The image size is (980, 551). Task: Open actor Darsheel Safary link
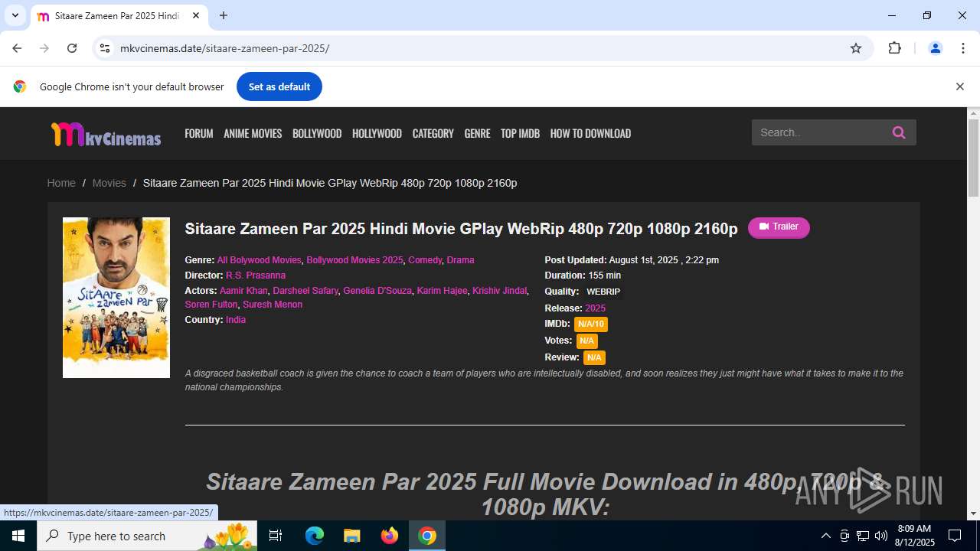(305, 291)
